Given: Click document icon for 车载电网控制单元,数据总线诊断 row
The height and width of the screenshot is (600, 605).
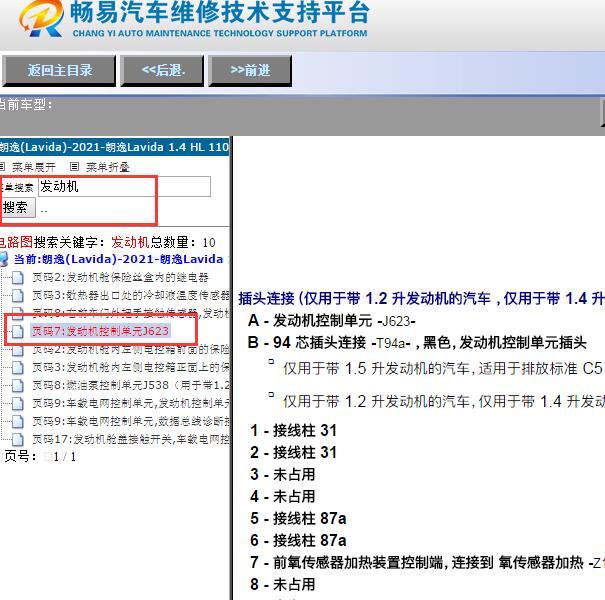Looking at the screenshot, I should coord(17,421).
